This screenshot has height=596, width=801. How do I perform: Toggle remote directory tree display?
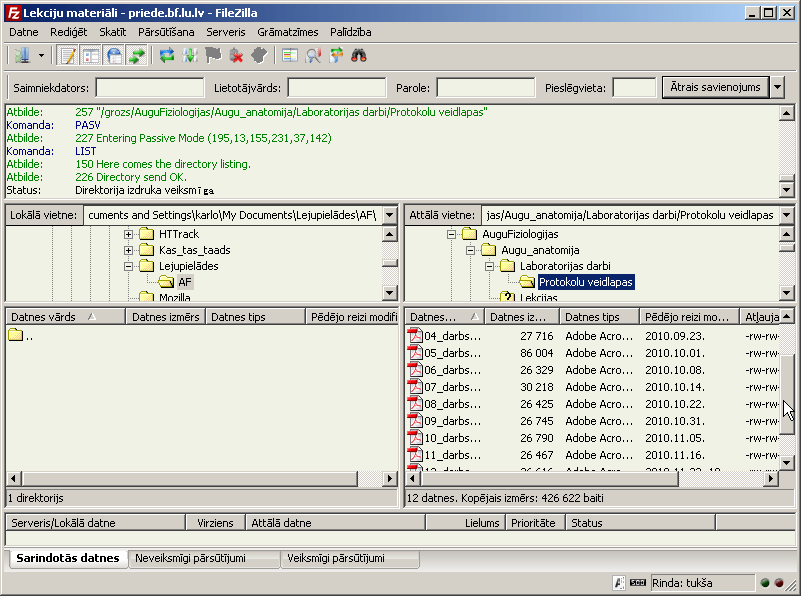coord(114,55)
